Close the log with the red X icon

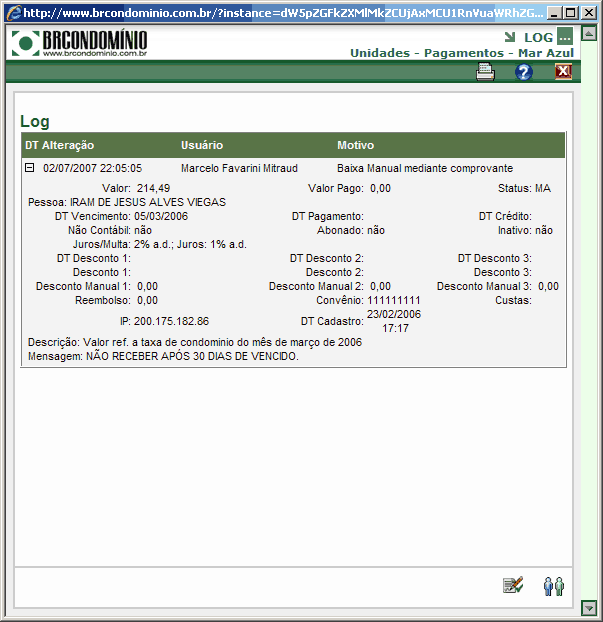pos(563,72)
